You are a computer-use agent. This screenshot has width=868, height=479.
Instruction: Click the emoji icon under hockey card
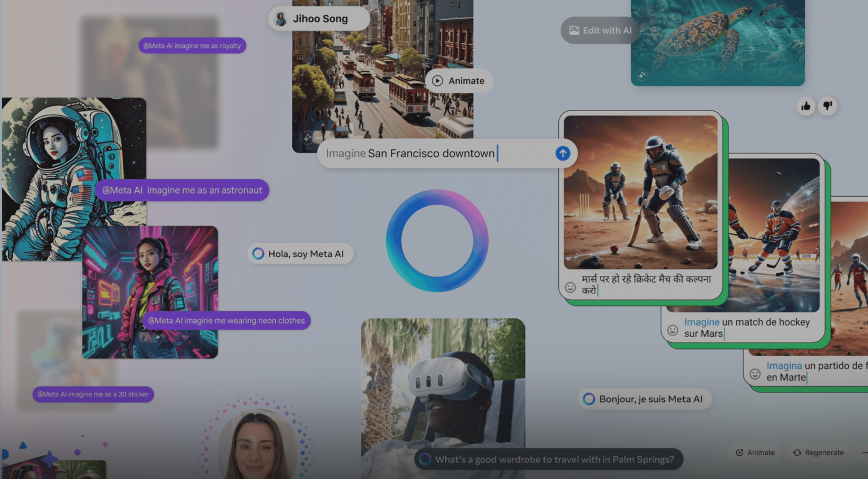[x=672, y=330]
